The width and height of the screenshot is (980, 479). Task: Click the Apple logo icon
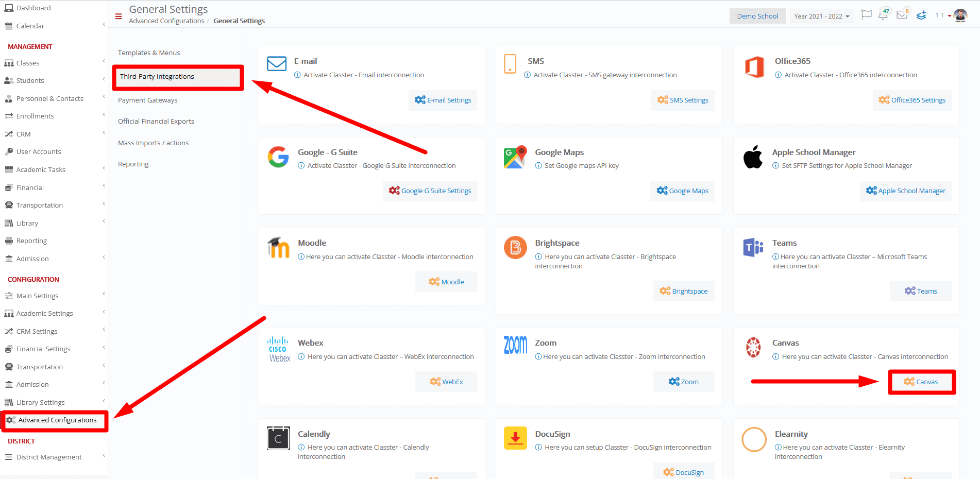point(753,157)
